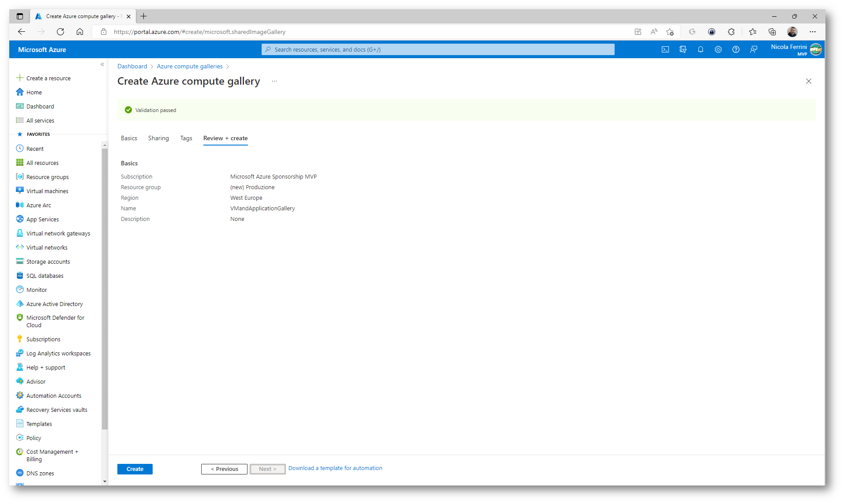The width and height of the screenshot is (844, 504).
Task: Open Edge Favorites list icon
Action: (x=753, y=32)
